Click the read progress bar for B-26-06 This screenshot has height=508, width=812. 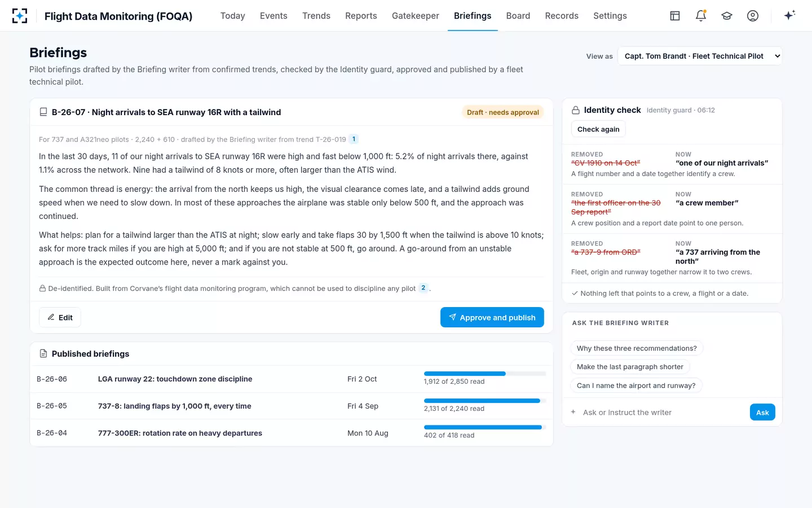click(x=485, y=374)
